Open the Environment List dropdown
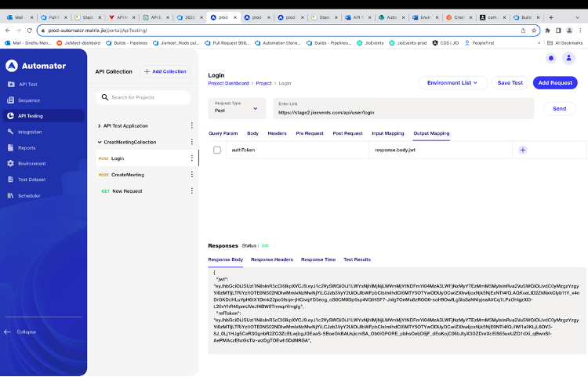This screenshot has height=377, width=588. pyautogui.click(x=452, y=83)
